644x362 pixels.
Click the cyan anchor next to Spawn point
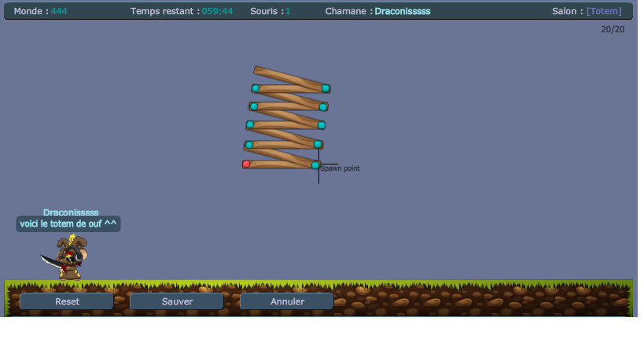(x=315, y=165)
